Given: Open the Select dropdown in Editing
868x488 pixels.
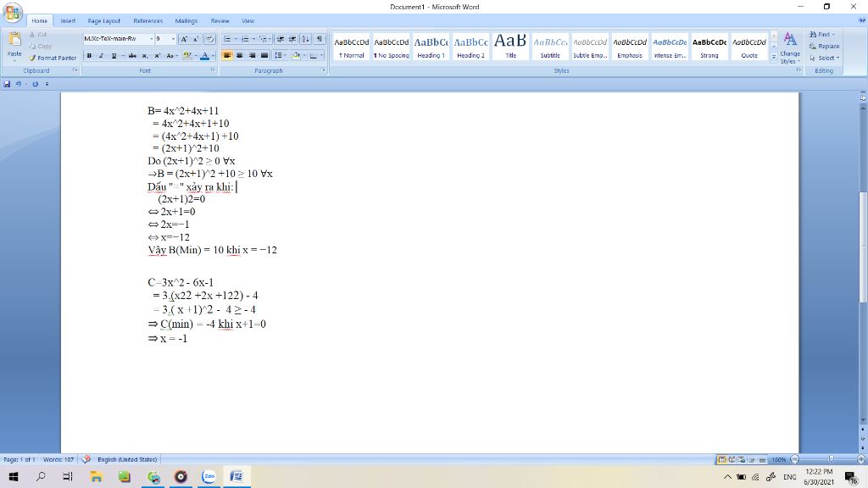Looking at the screenshot, I should click(x=824, y=58).
